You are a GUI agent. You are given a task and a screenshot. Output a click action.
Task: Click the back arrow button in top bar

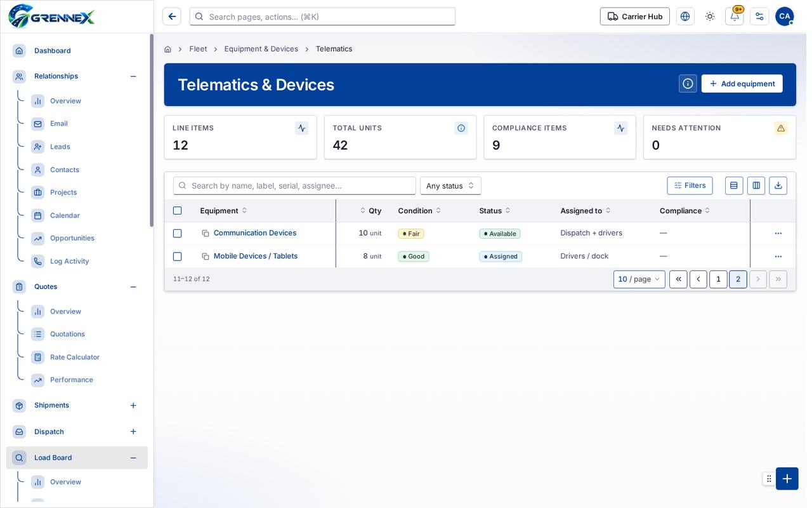pyautogui.click(x=172, y=17)
